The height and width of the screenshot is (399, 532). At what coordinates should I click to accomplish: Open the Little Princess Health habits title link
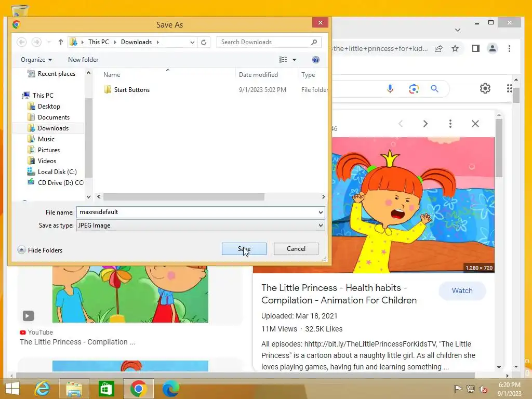pos(339,294)
